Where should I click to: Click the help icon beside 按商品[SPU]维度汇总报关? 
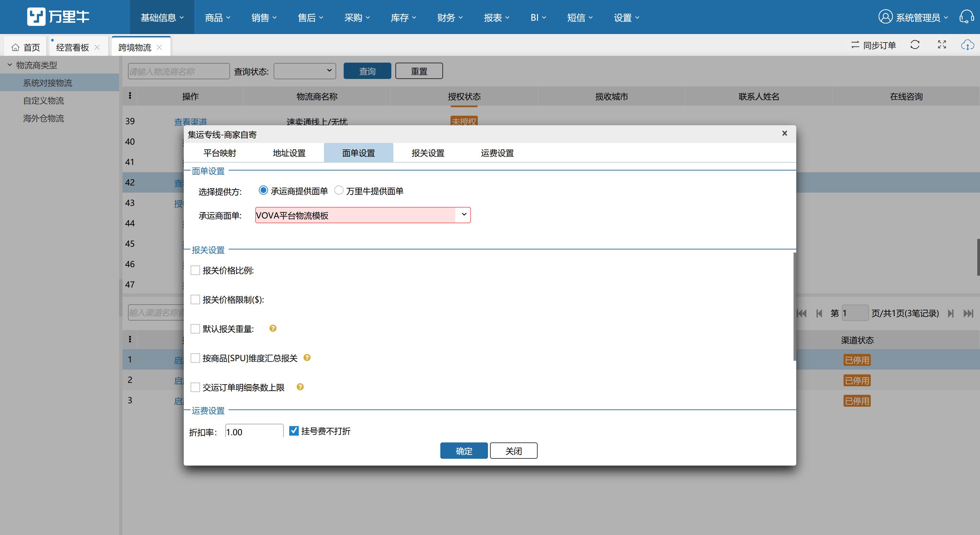pos(307,358)
